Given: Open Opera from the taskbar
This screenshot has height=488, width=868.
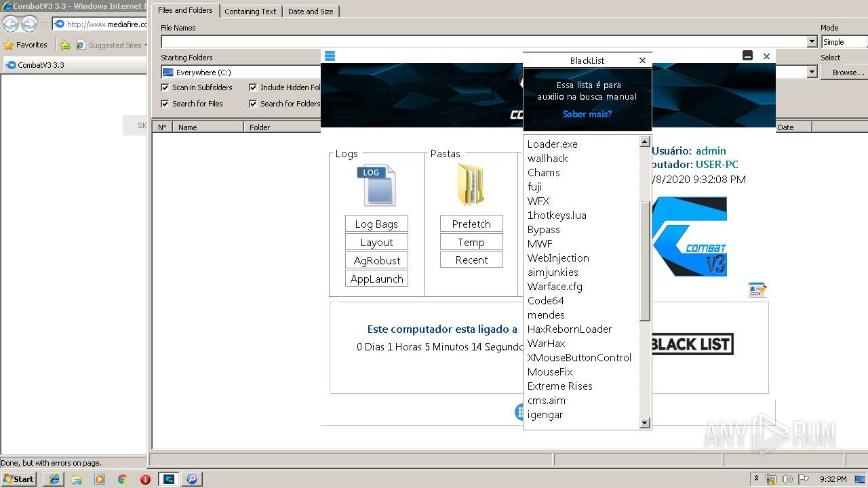Looking at the screenshot, I should 145,479.
